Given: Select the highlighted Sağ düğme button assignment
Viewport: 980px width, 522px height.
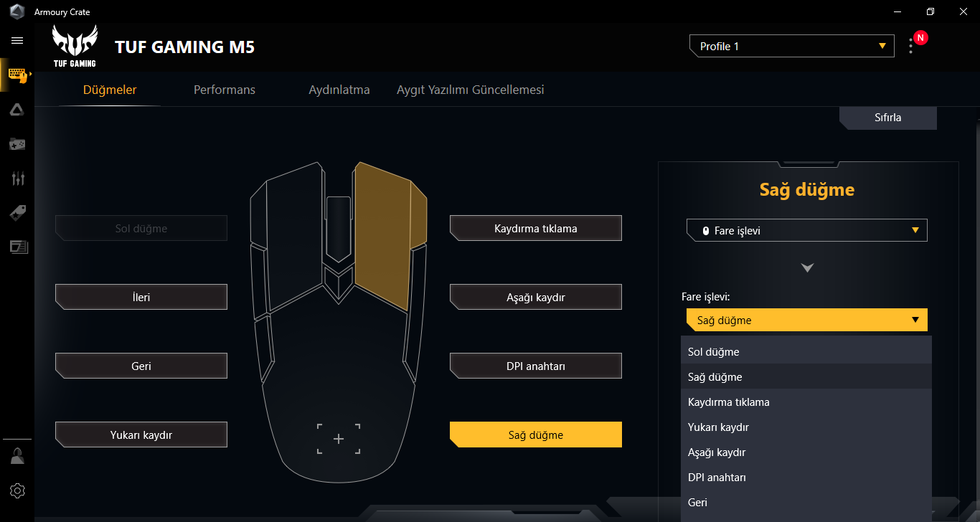Looking at the screenshot, I should (536, 435).
